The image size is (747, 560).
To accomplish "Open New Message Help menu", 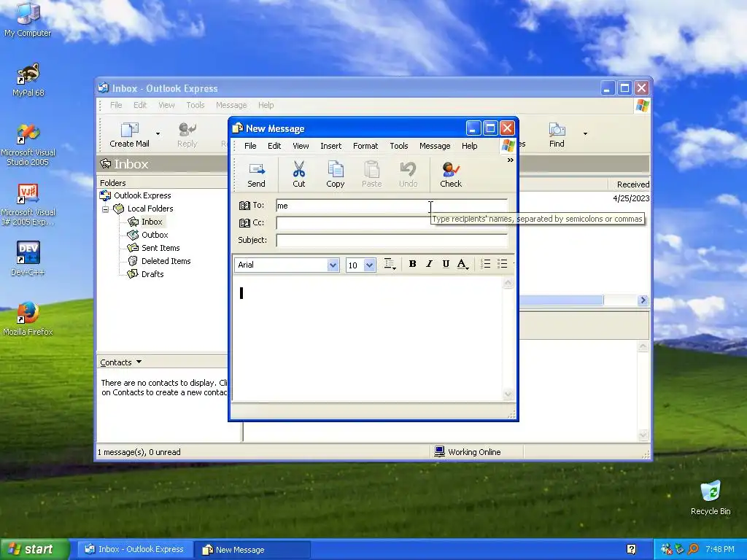I will [469, 146].
